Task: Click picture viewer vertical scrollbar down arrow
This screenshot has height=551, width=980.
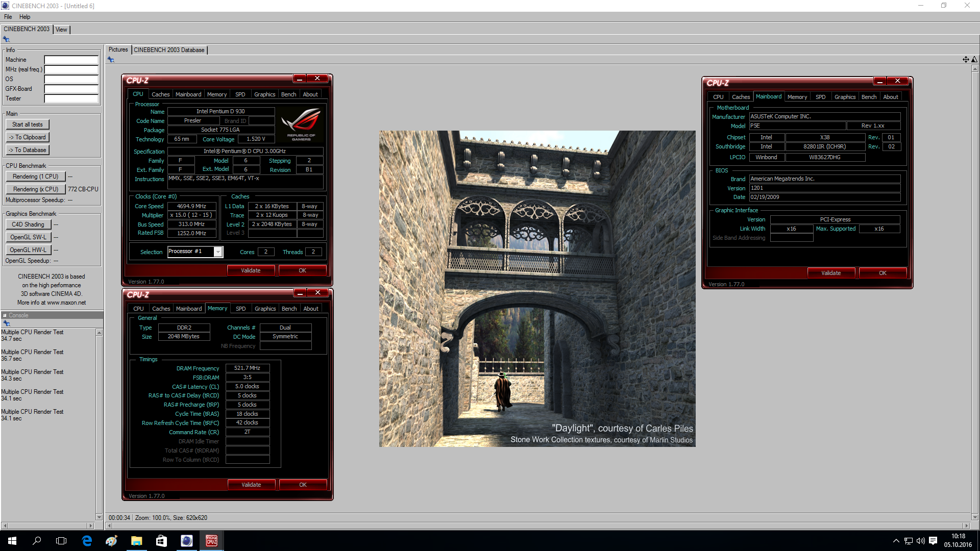Action: click(975, 517)
